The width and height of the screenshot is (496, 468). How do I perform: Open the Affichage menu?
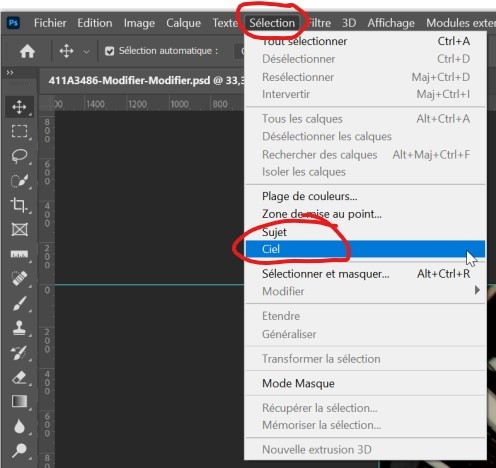click(391, 23)
